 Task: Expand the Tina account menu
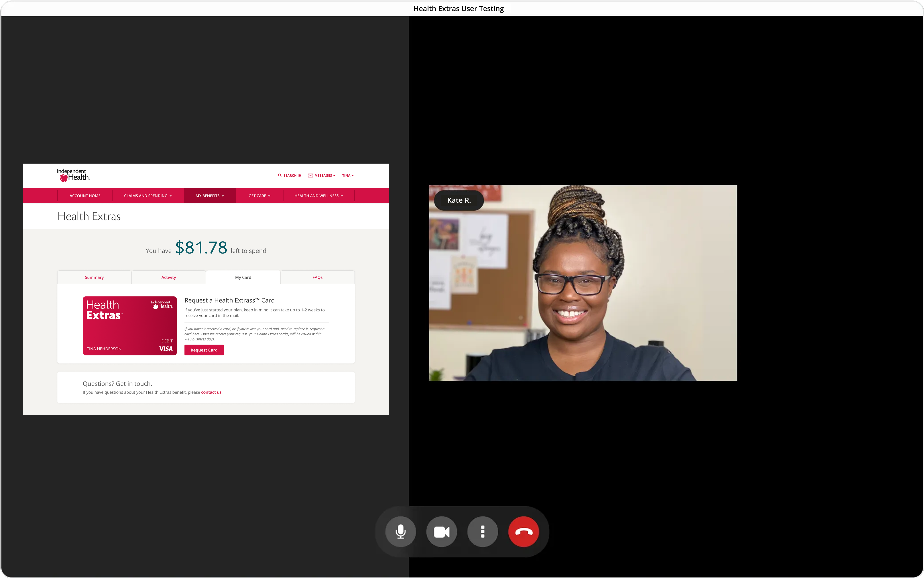pos(348,175)
